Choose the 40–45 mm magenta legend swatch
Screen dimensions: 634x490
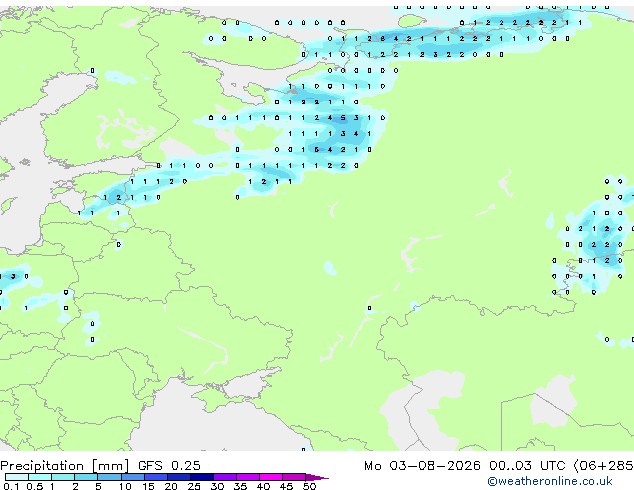coord(271,477)
